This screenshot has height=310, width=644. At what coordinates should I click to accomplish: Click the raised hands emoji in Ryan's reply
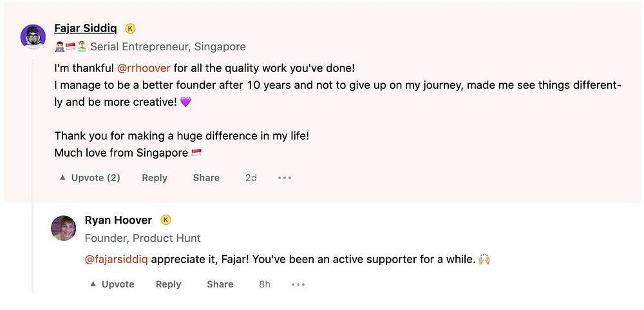[484, 260]
